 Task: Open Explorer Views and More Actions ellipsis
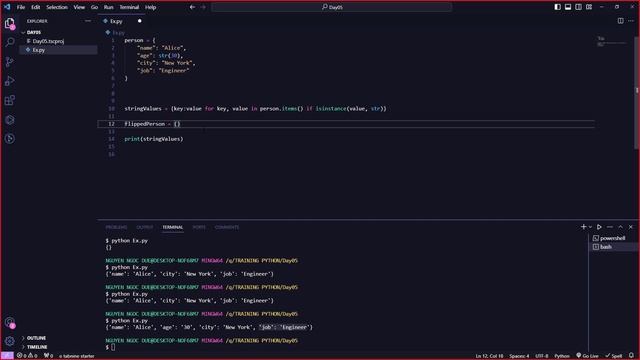tap(88, 21)
